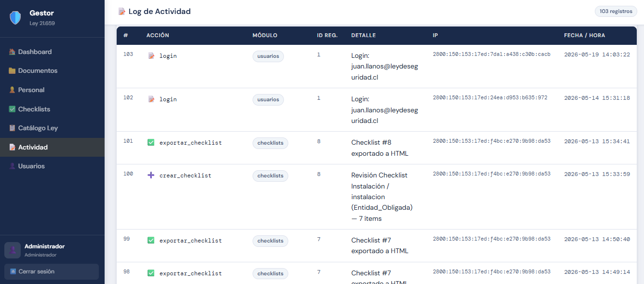The width and height of the screenshot is (644, 284).
Task: Click the checklists tag in row 101
Action: coord(270,143)
